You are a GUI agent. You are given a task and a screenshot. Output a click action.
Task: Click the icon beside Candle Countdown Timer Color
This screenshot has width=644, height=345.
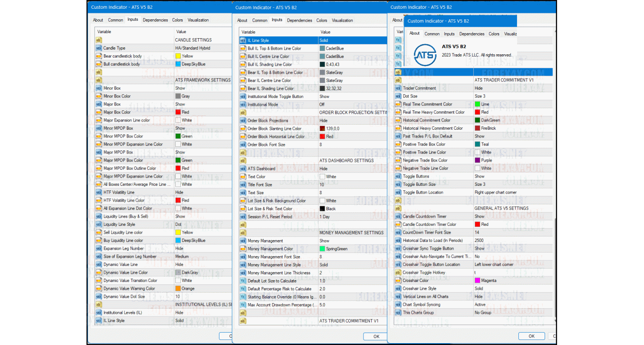[398, 224]
